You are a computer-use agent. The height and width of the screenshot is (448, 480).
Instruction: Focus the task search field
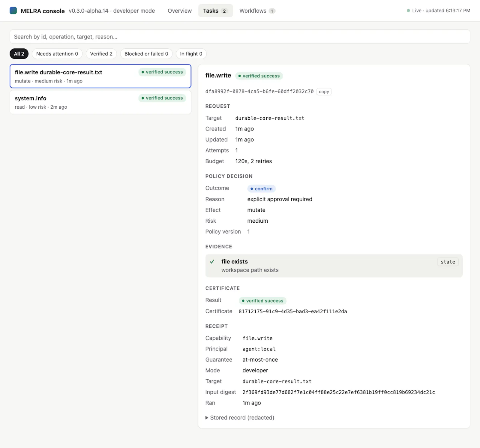point(240,37)
